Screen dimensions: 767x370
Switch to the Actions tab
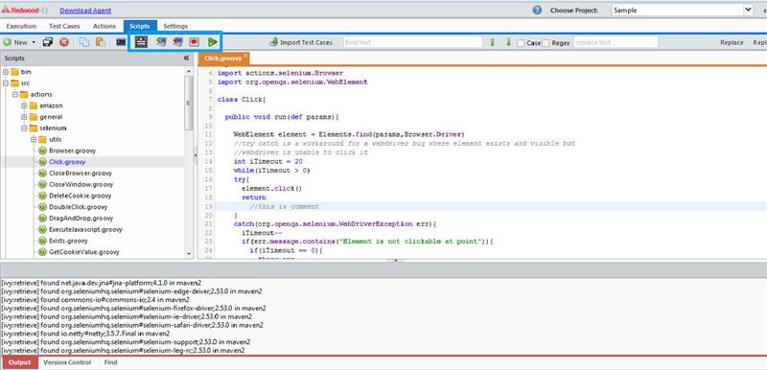click(x=104, y=26)
